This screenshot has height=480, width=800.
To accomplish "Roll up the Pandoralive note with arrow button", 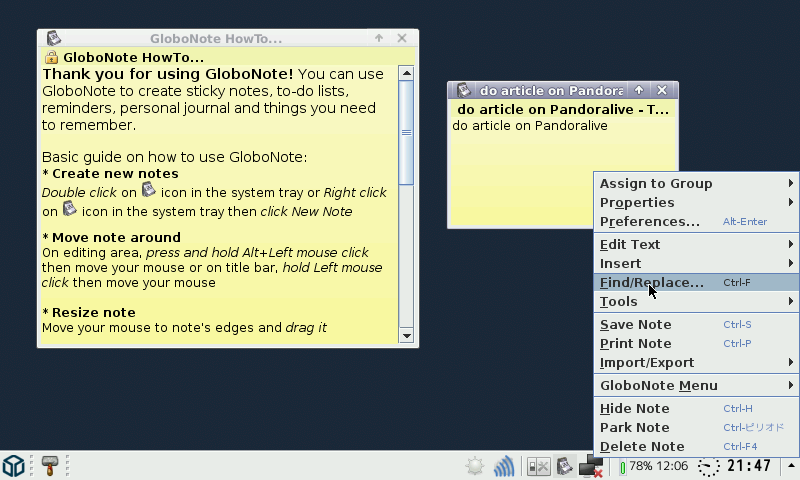I will click(639, 90).
